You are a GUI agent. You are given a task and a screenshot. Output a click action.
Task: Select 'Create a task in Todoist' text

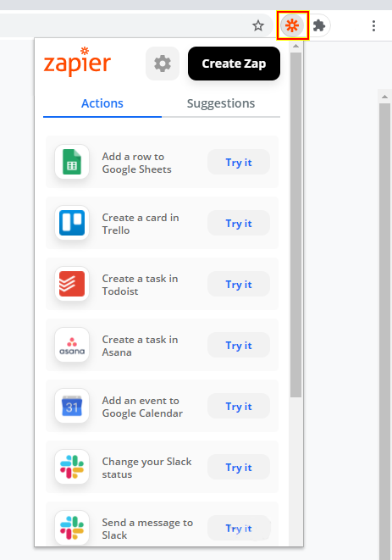click(140, 285)
